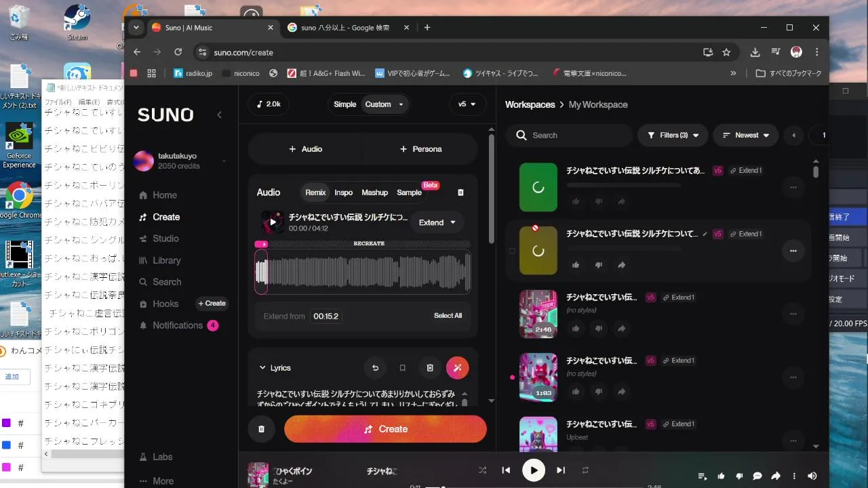Open the Newest sort dropdown

click(x=745, y=136)
